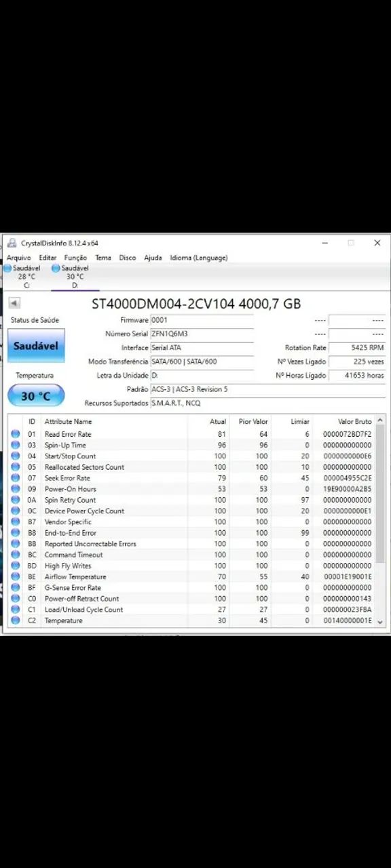
Task: Click the attribute list scroll-down arrow
Action: tap(380, 622)
